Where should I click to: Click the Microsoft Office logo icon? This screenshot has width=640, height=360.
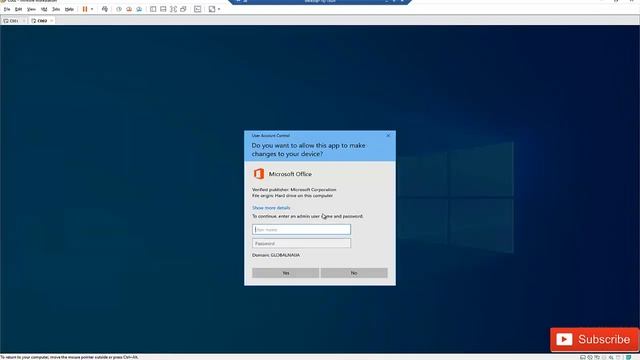tap(259, 174)
